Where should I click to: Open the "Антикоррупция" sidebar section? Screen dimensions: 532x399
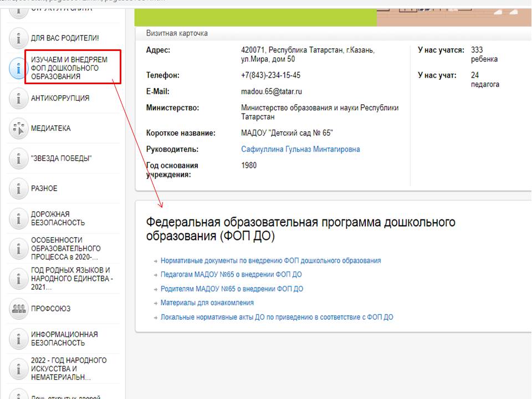[60, 99]
